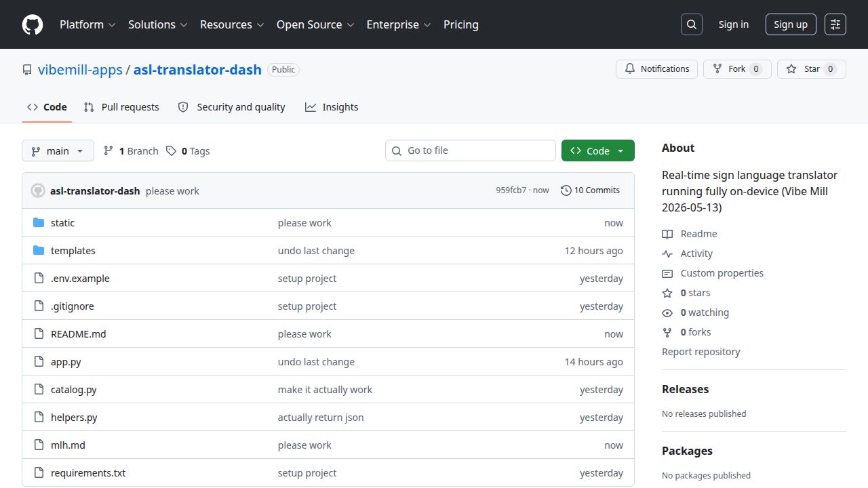Expand the Solutions menu
The height and width of the screenshot is (488, 868).
pos(158,24)
